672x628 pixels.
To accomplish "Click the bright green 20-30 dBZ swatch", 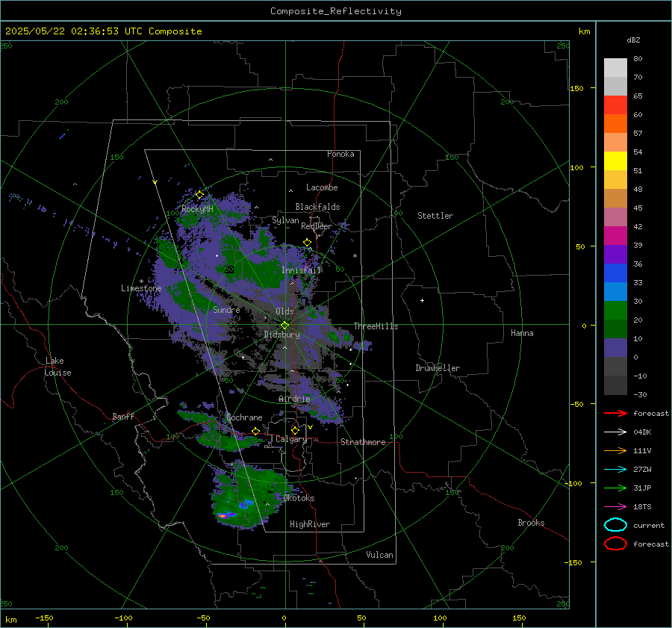I will [x=615, y=311].
